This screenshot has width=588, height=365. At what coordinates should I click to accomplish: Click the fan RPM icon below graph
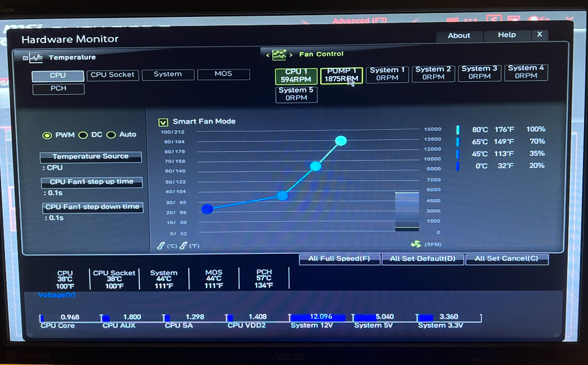tap(416, 244)
